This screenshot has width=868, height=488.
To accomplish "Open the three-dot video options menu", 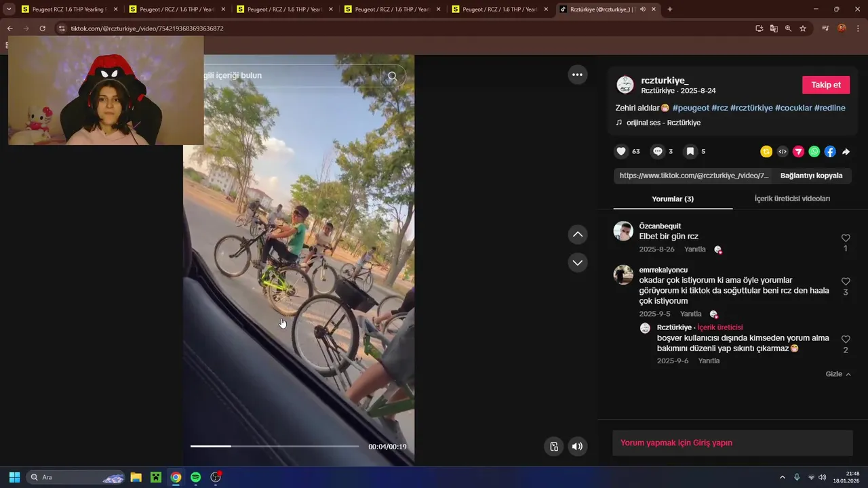I will [x=577, y=75].
